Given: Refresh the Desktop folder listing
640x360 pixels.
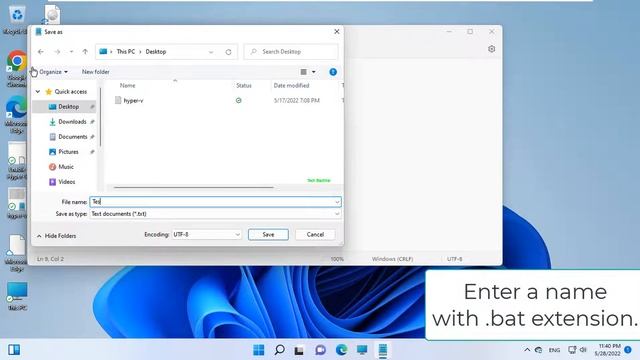Looking at the screenshot, I should (x=228, y=52).
